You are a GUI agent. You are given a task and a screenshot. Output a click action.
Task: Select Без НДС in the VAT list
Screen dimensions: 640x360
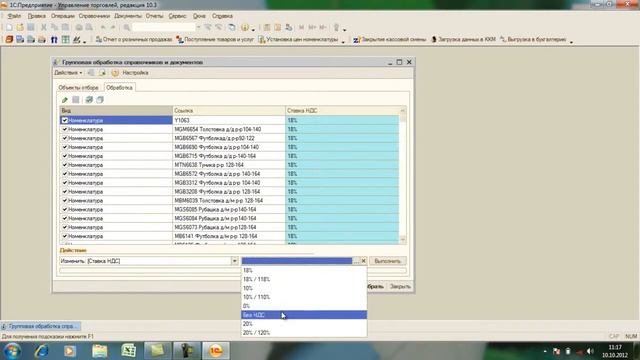click(304, 315)
